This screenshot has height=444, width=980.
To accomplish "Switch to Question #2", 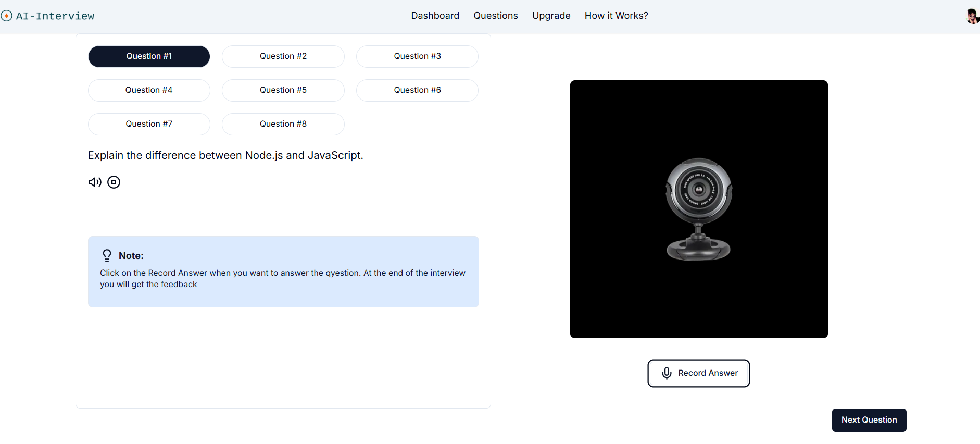I will [283, 56].
